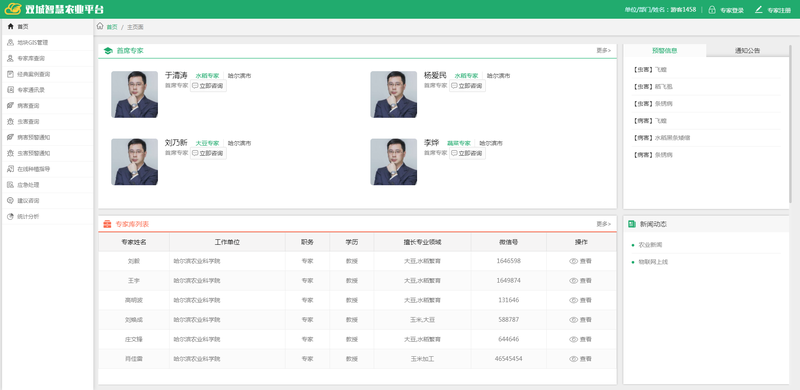The height and width of the screenshot is (390, 800).
Task: Click the graduation cap icon beside 首席专家
Action: (108, 51)
